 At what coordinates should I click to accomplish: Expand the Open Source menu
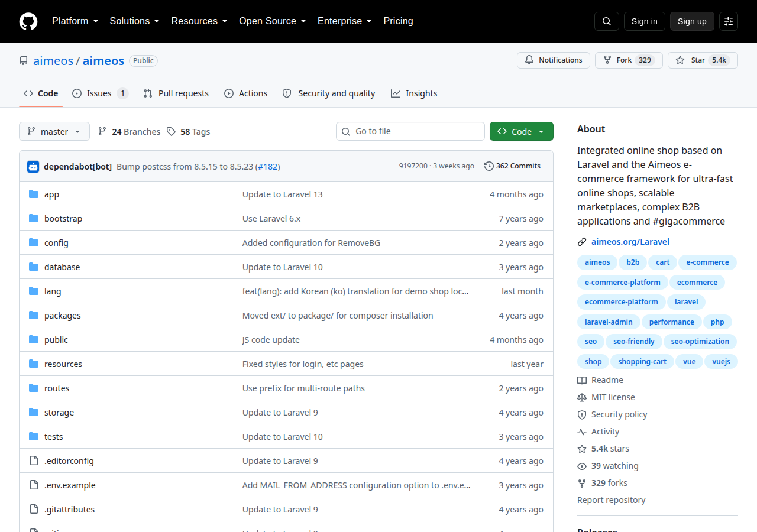[x=273, y=21]
